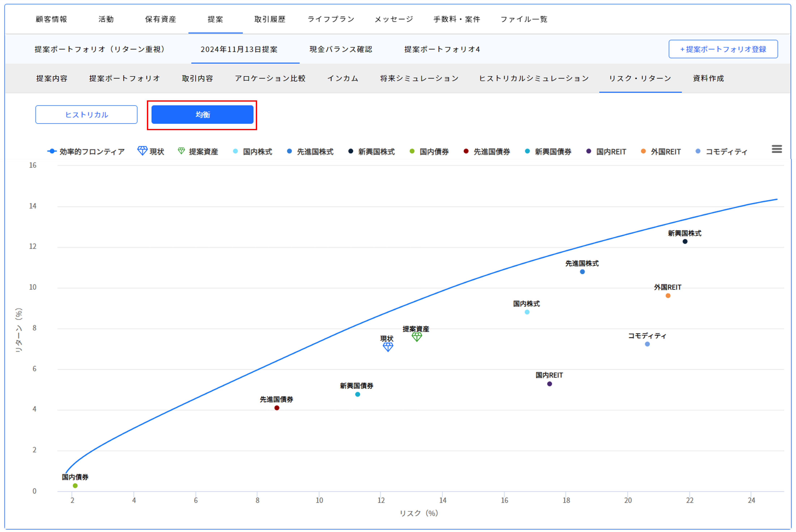Click the blue 現状 diamond marker on chart

pos(388,347)
